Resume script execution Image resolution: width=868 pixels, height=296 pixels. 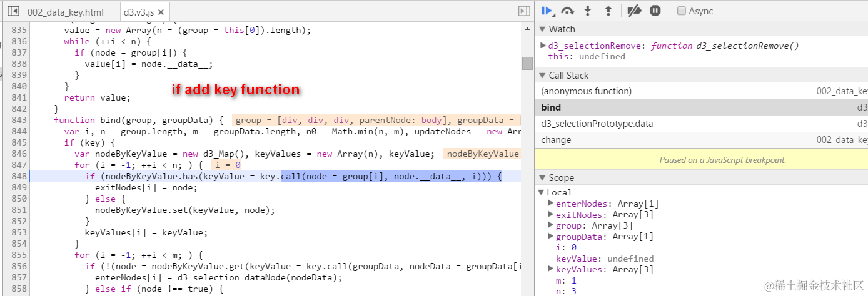click(547, 11)
